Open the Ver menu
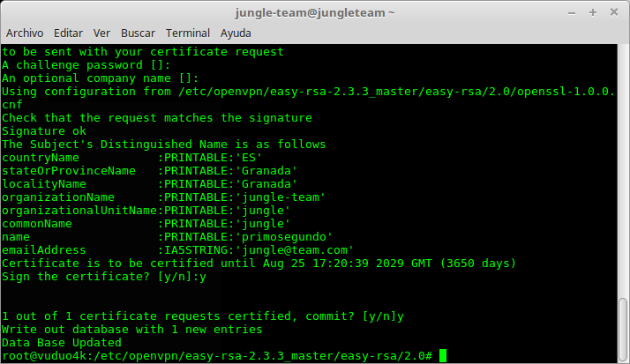630x364 pixels. coord(101,33)
